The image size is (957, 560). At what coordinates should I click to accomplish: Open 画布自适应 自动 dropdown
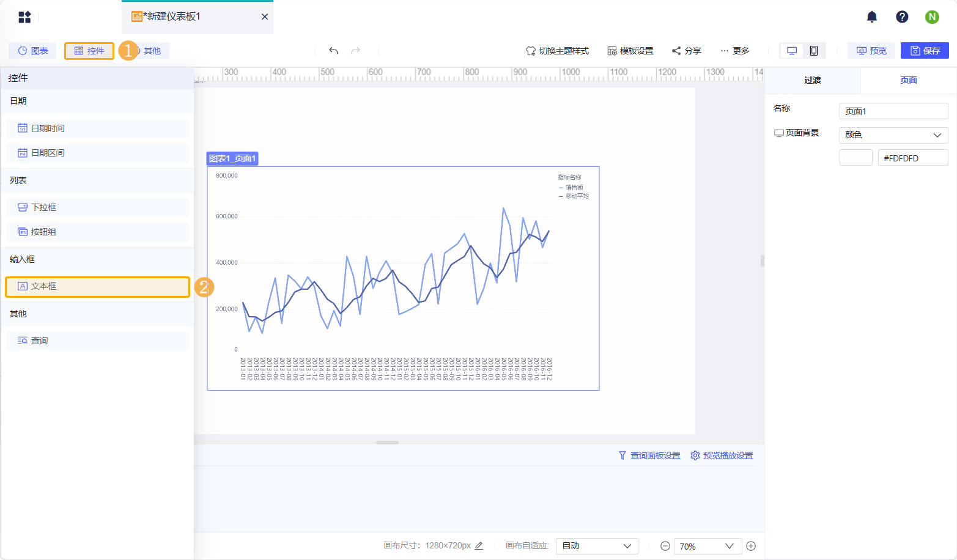597,546
